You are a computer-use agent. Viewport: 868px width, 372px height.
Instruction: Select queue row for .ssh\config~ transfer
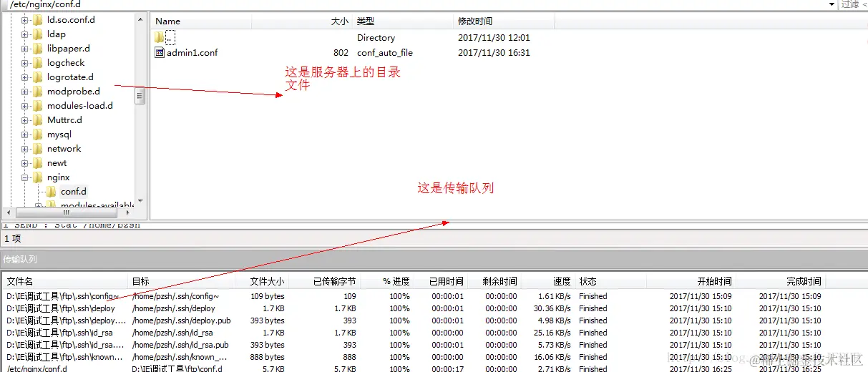(x=434, y=296)
